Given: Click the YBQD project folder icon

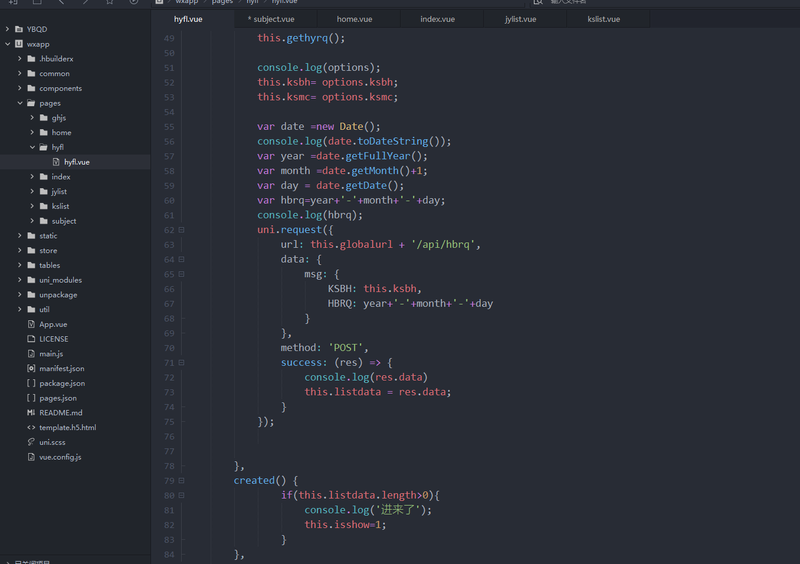Looking at the screenshot, I should pos(19,29).
